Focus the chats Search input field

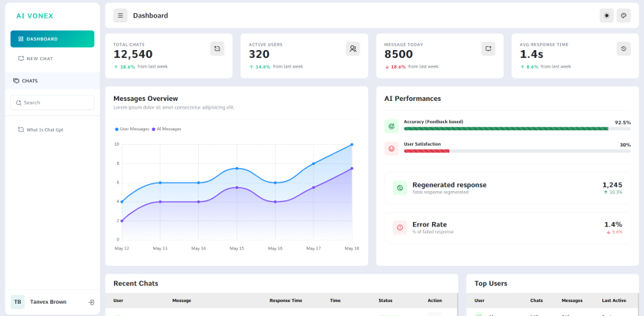(x=52, y=103)
